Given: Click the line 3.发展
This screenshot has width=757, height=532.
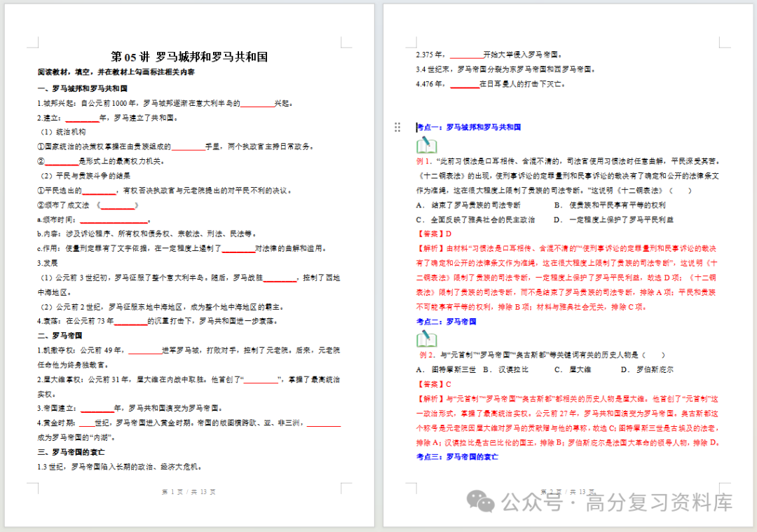Looking at the screenshot, I should 48,263.
